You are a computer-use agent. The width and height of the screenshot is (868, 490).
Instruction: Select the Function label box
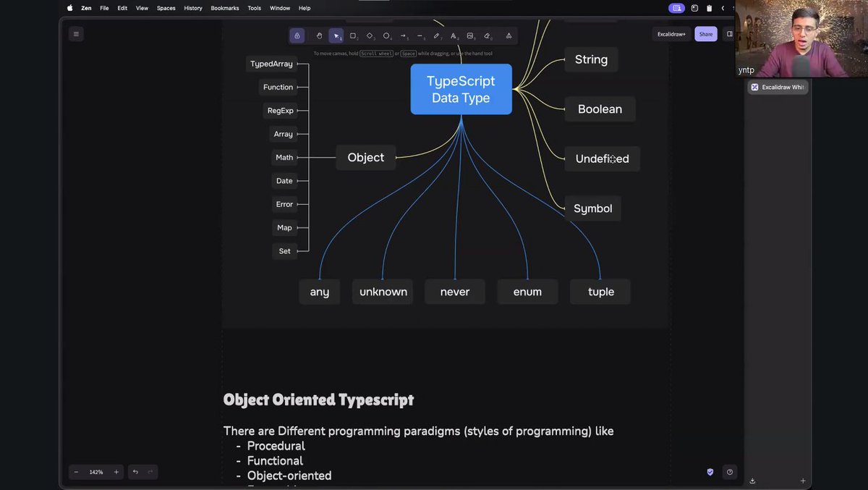278,87
